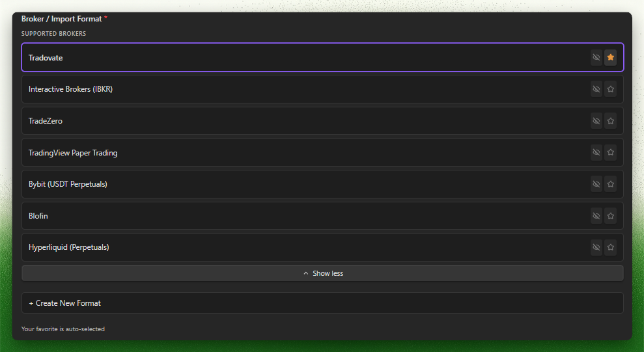Mark TradingView Paper Trading as favorite

610,152
